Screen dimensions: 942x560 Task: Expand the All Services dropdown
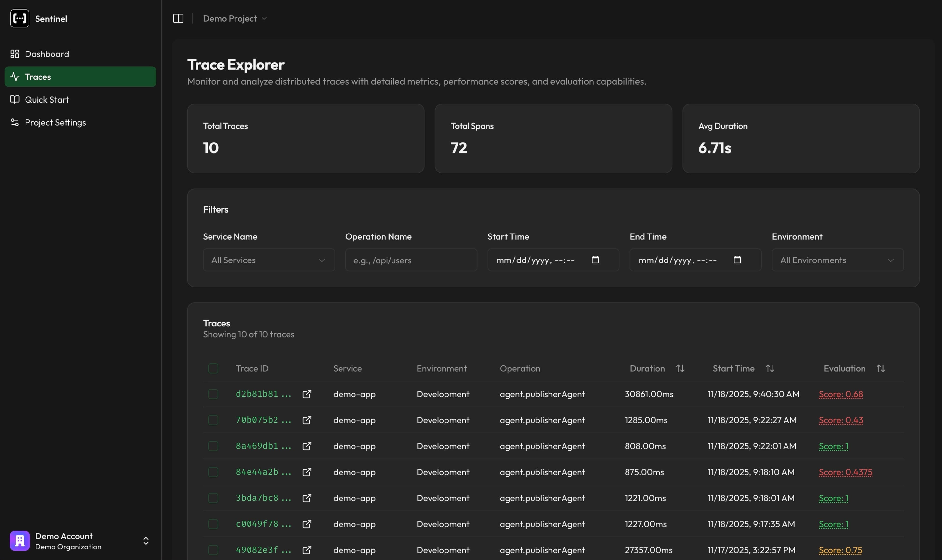tap(269, 260)
